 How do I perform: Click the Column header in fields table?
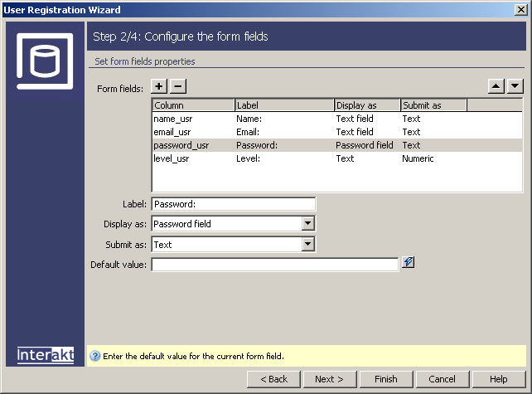point(192,105)
